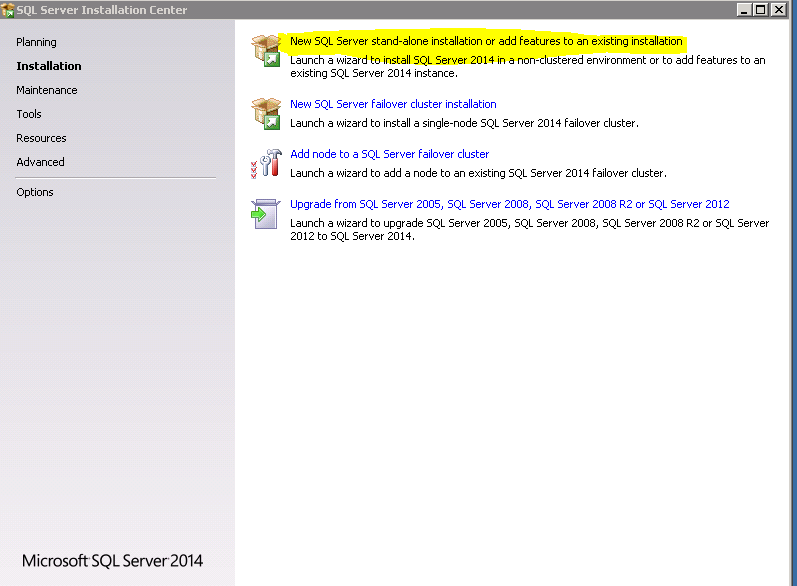The height and width of the screenshot is (586, 797).
Task: Maximize the Installation Center window
Action: [761, 10]
